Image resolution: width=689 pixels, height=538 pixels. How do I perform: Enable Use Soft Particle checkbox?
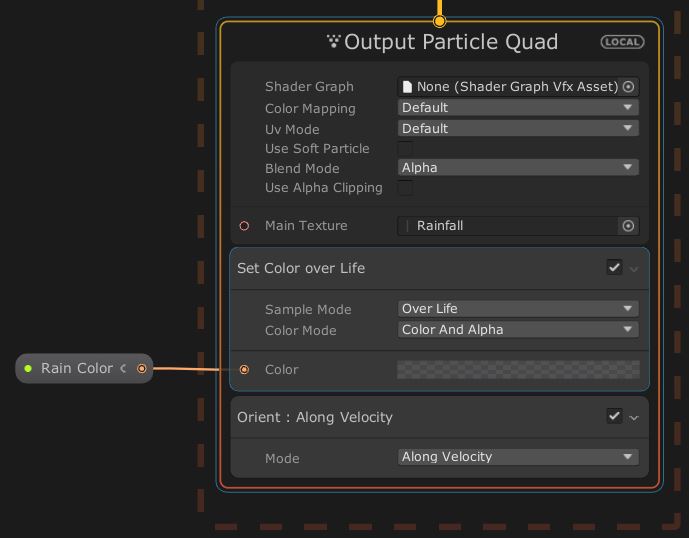[405, 149]
